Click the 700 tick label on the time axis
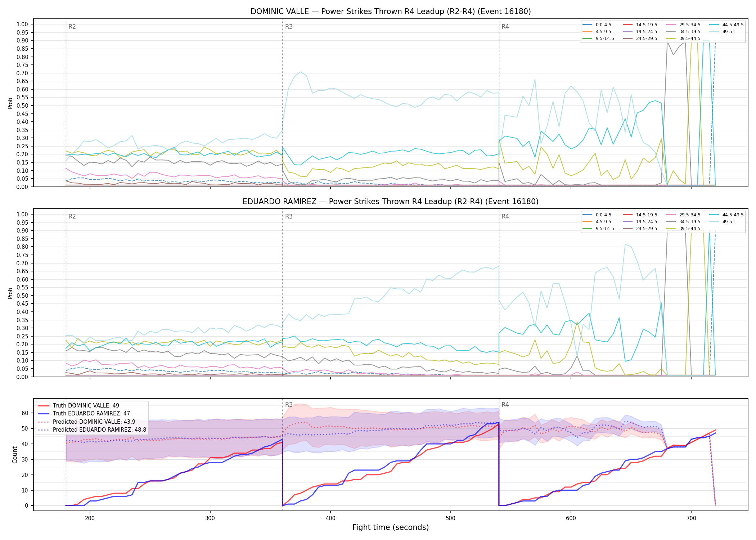The image size is (756, 540). coord(691,518)
